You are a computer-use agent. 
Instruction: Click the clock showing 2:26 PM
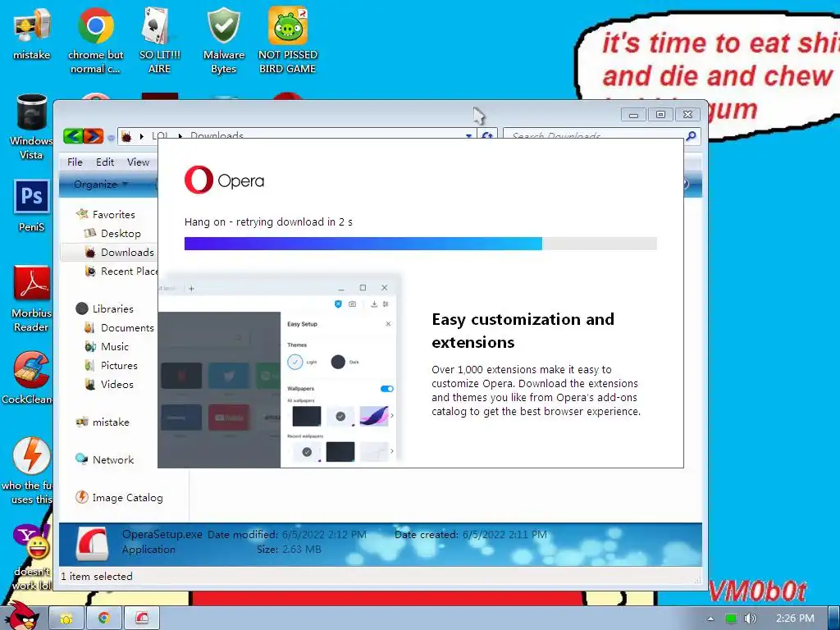pyautogui.click(x=794, y=619)
